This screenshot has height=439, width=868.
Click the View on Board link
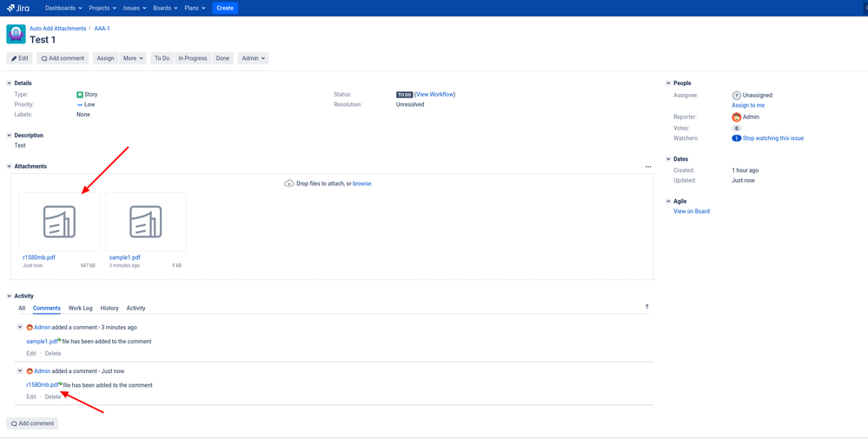coord(692,211)
